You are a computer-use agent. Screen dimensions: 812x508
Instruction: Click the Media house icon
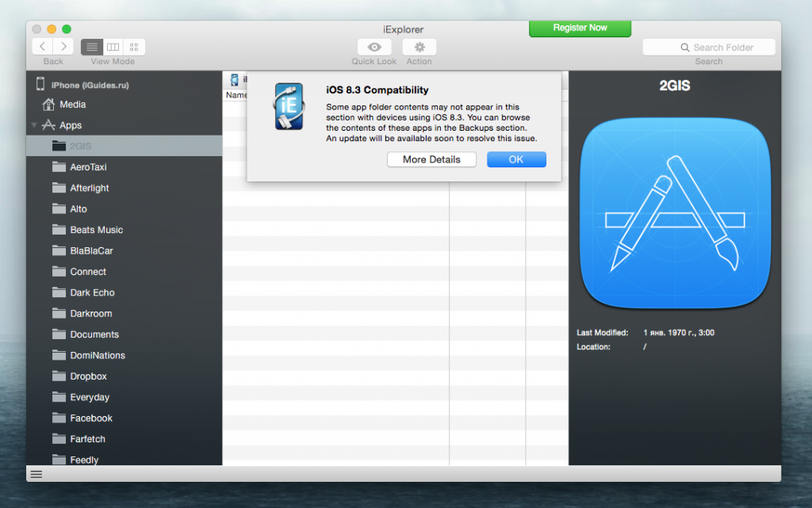48,105
